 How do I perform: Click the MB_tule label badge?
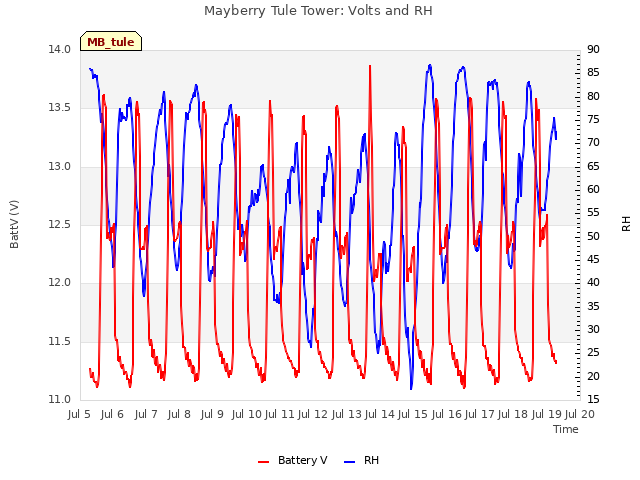111,41
